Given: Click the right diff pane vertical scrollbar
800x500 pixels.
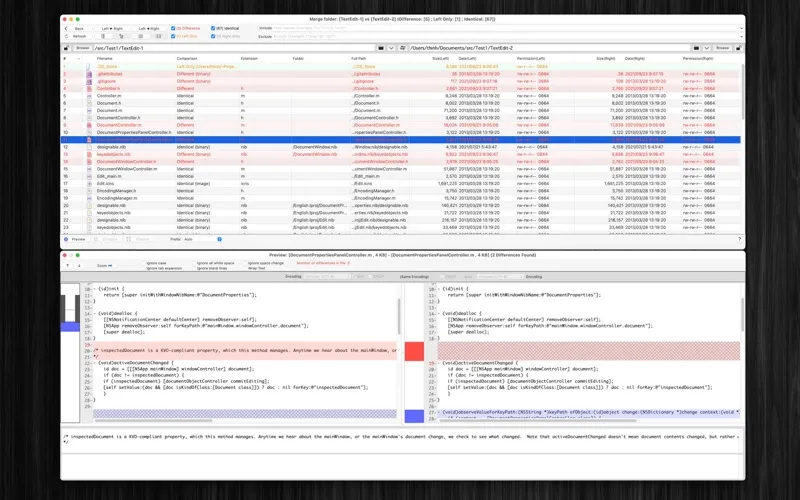Looking at the screenshot, I should tap(742, 312).
